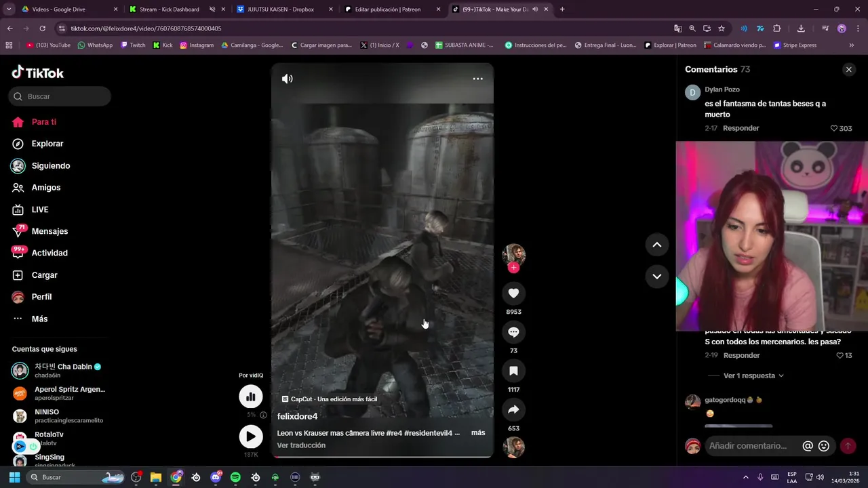The height and width of the screenshot is (488, 868).
Task: Click Ver traducción under caption
Action: [x=301, y=445]
